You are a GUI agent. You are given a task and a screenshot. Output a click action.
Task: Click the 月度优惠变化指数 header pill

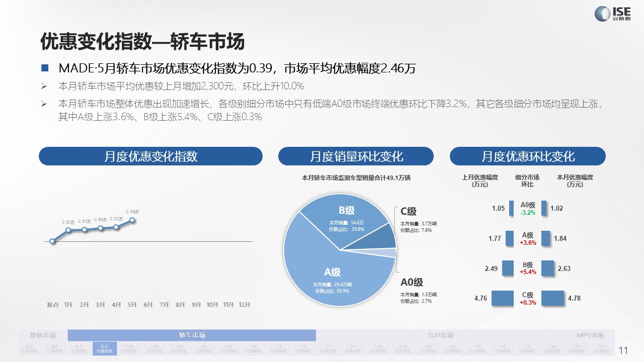click(150, 156)
